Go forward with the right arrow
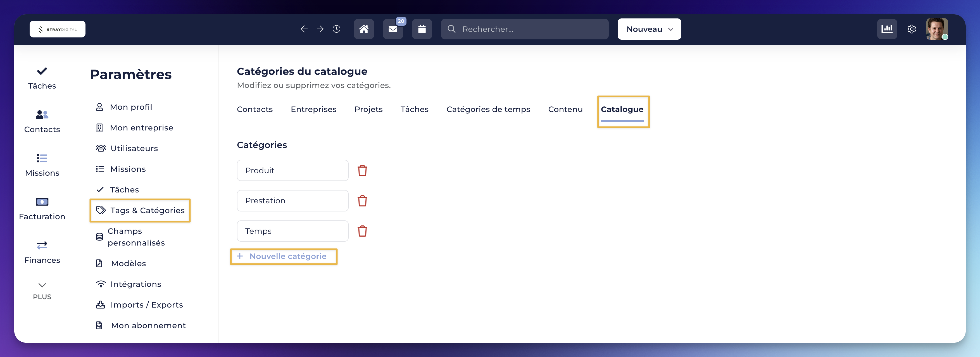980x357 pixels. click(x=320, y=29)
